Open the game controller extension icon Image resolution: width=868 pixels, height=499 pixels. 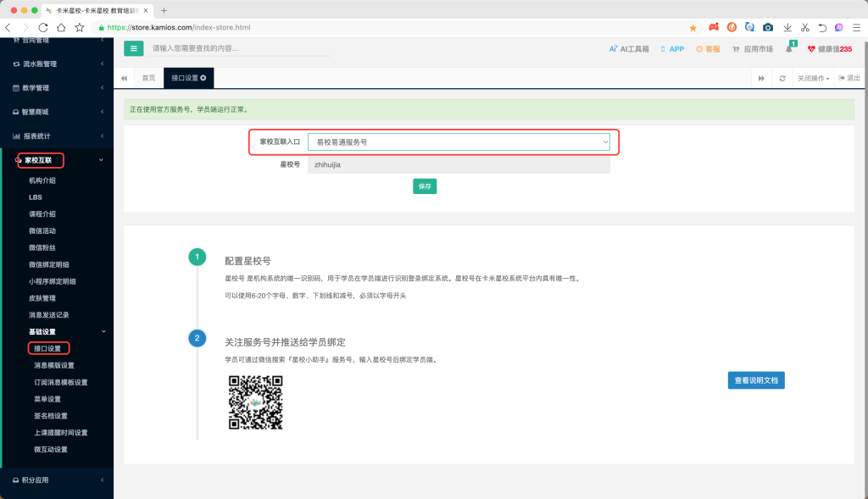714,27
